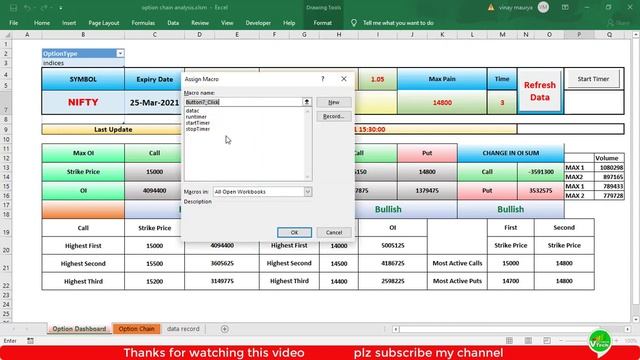
Task: Select column B header
Action: pos(83,35)
